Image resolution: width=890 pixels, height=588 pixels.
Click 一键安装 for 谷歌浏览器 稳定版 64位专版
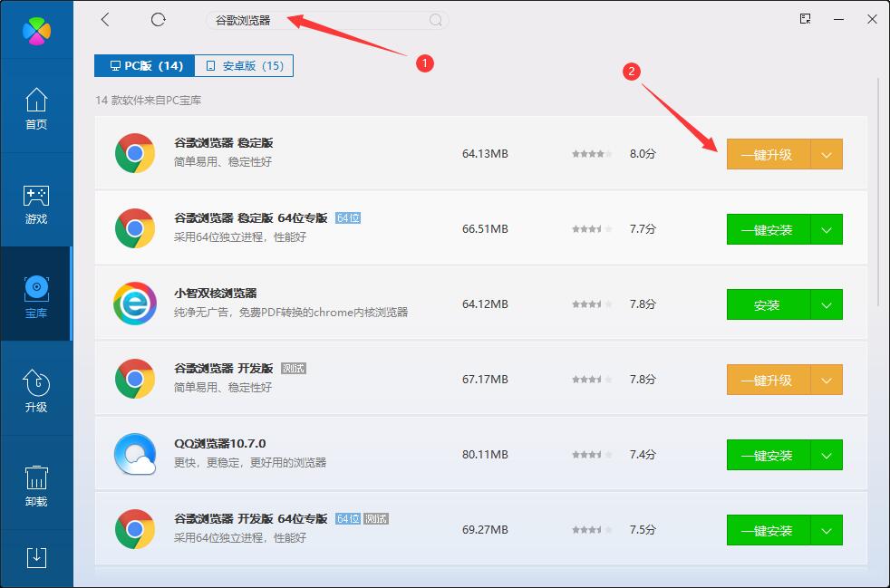768,229
